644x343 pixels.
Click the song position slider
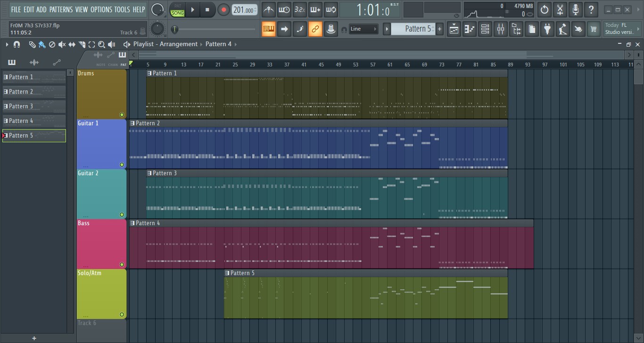coord(215,29)
